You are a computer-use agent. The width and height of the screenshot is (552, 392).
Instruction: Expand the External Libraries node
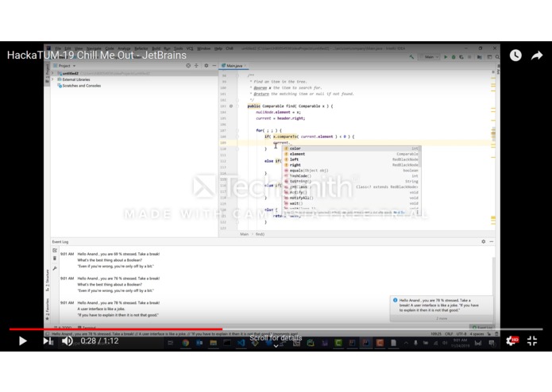click(52, 79)
